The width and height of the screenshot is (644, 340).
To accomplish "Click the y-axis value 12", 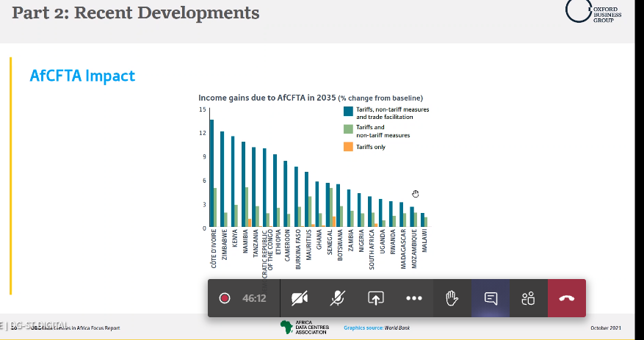I will (202, 133).
